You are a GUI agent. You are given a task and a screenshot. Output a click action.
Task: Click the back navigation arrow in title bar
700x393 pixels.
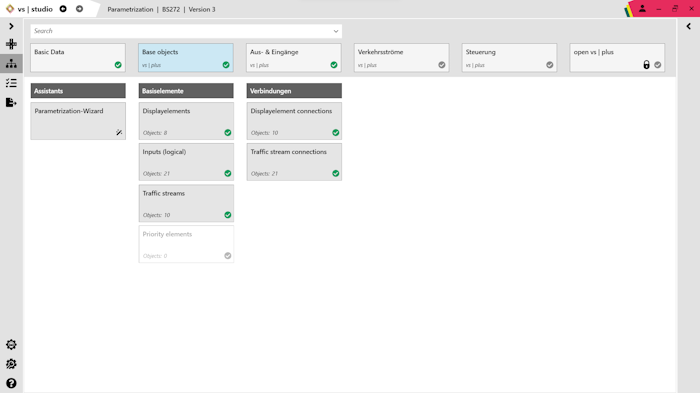[63, 9]
